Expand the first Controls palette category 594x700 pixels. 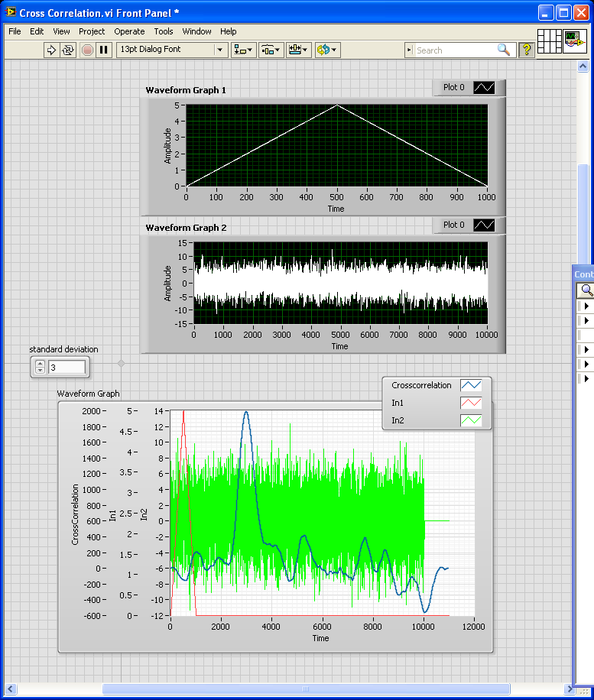tap(586, 306)
